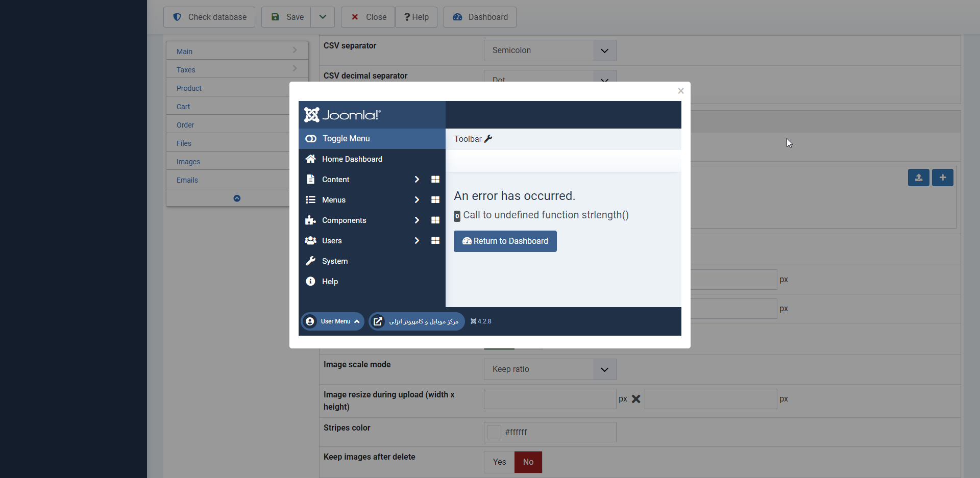Screen dimensions: 980x478
Task: Click the Home Dashboard house icon
Action: (x=310, y=159)
